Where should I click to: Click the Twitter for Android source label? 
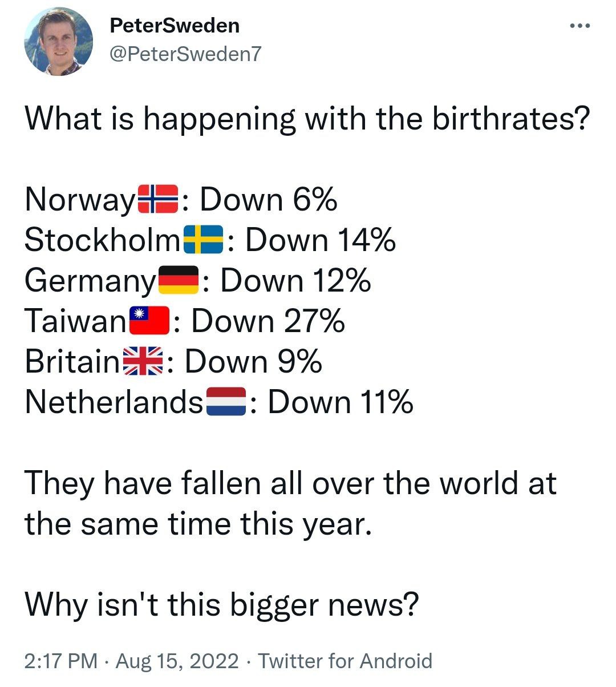pyautogui.click(x=345, y=661)
